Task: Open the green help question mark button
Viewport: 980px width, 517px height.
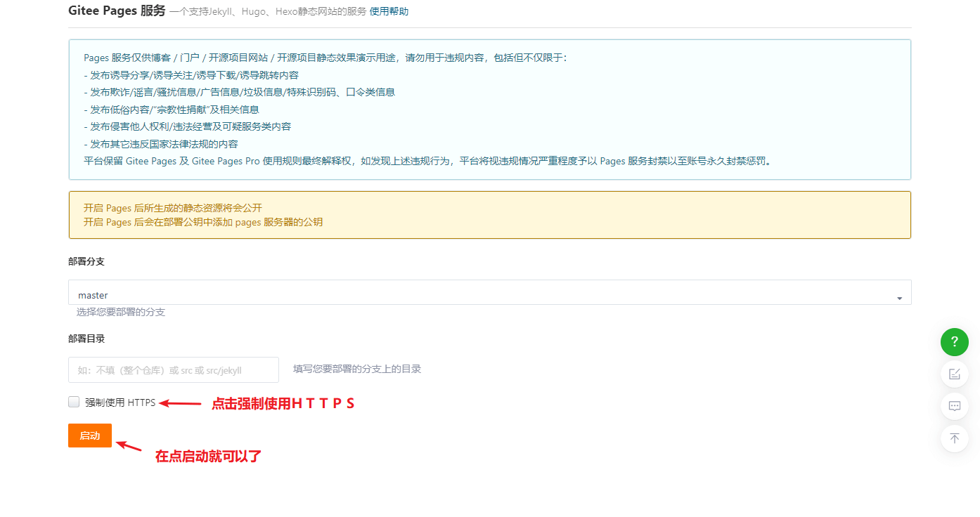Action: 954,342
